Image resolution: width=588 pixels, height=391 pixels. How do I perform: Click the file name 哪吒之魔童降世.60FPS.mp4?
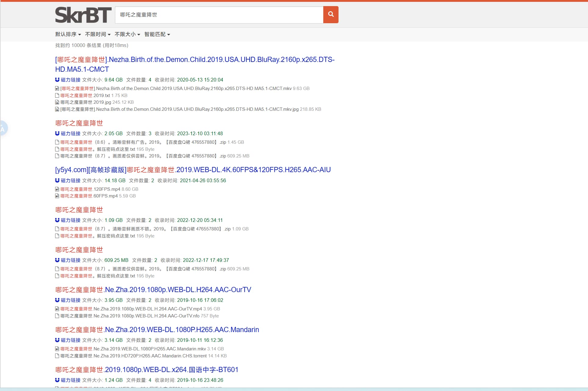tap(89, 196)
